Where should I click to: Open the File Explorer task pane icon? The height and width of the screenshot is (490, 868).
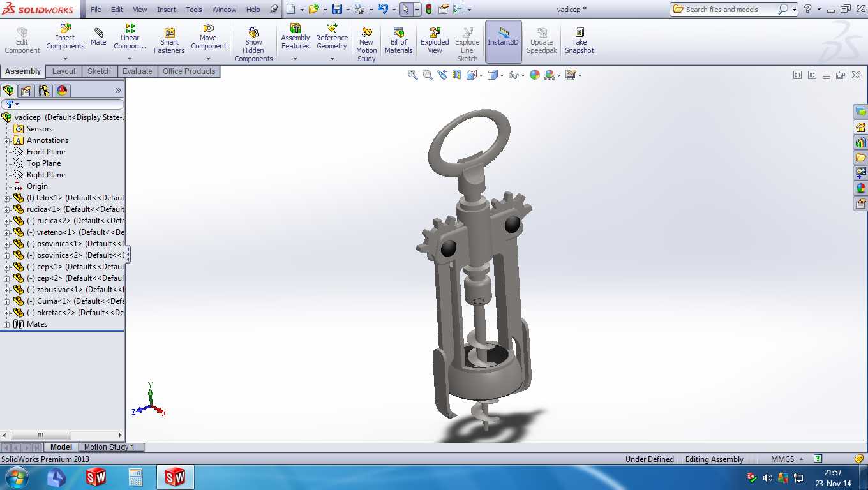click(861, 158)
